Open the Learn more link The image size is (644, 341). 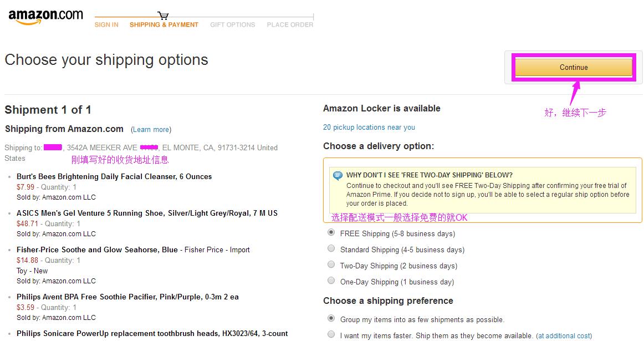pyautogui.click(x=151, y=130)
